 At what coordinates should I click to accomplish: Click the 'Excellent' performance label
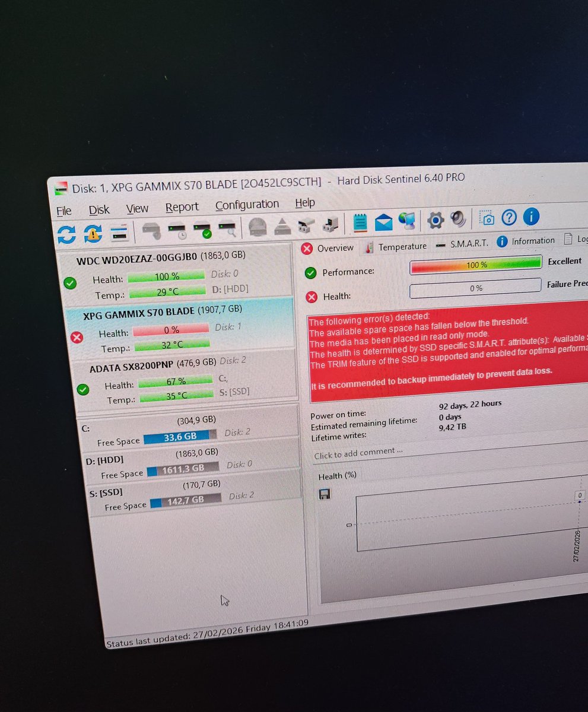(x=564, y=261)
